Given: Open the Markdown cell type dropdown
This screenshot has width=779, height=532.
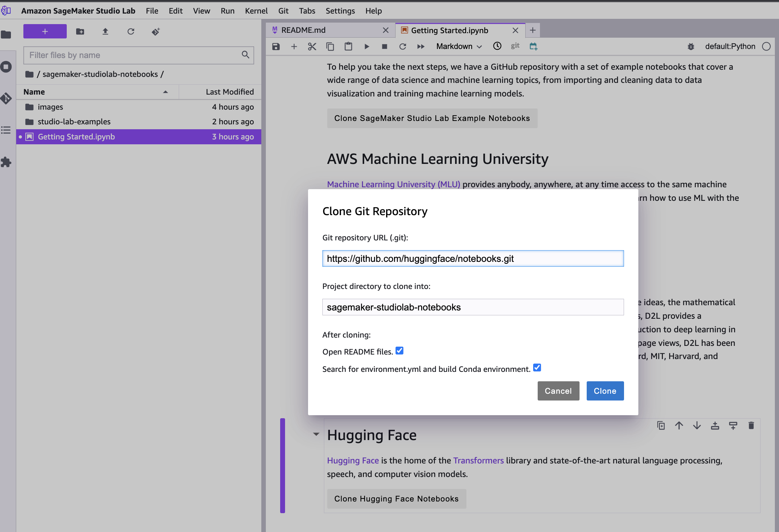Looking at the screenshot, I should click(x=459, y=46).
